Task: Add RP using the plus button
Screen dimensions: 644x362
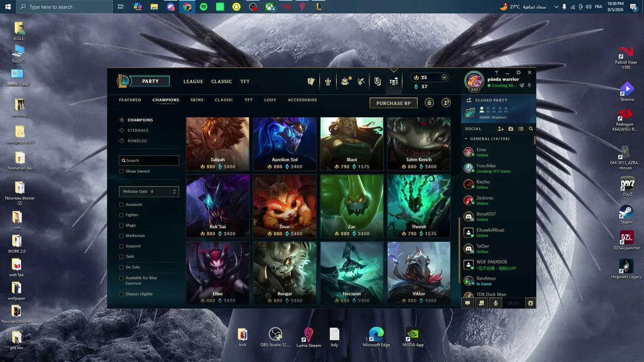Action: pos(444,77)
